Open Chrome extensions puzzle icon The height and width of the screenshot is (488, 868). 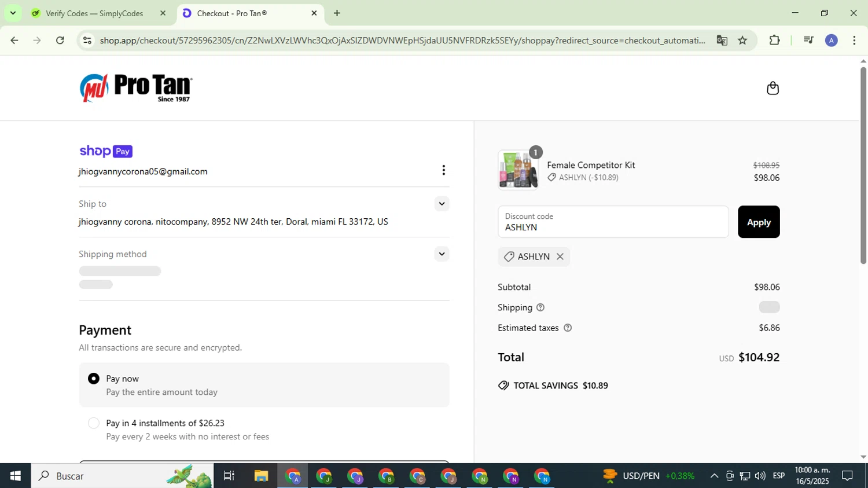point(774,41)
